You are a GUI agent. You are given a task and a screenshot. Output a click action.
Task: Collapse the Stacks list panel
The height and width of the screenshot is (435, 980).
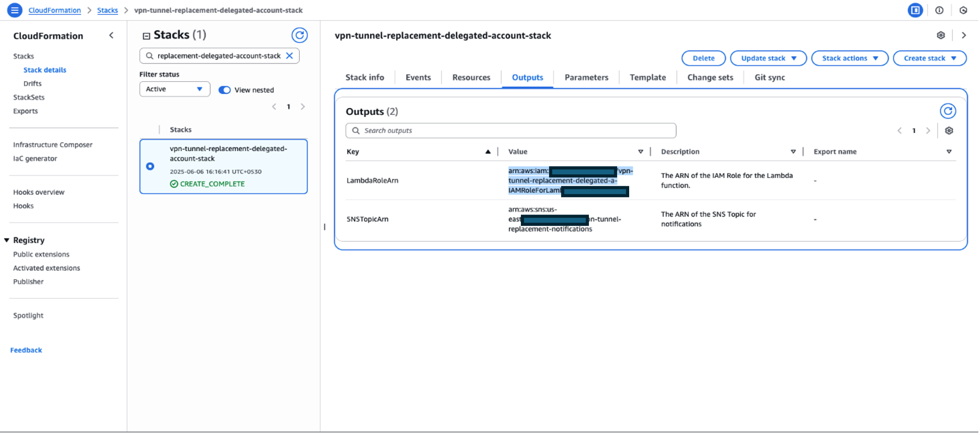pyautogui.click(x=145, y=34)
